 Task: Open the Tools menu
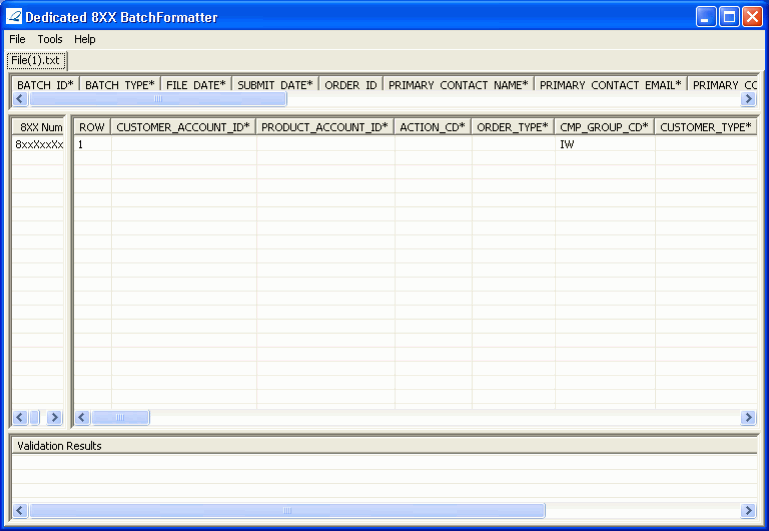pyautogui.click(x=50, y=39)
